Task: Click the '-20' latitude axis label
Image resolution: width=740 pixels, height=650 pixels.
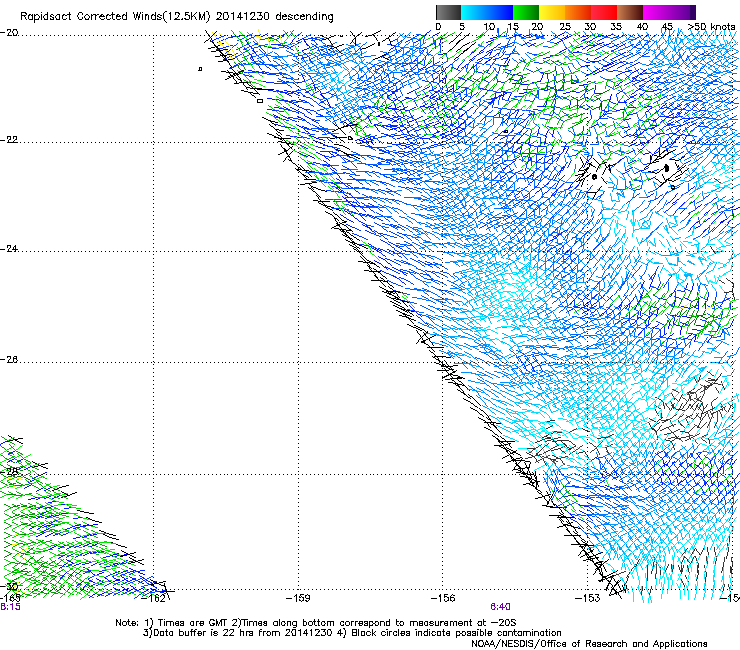Action: 9,33
